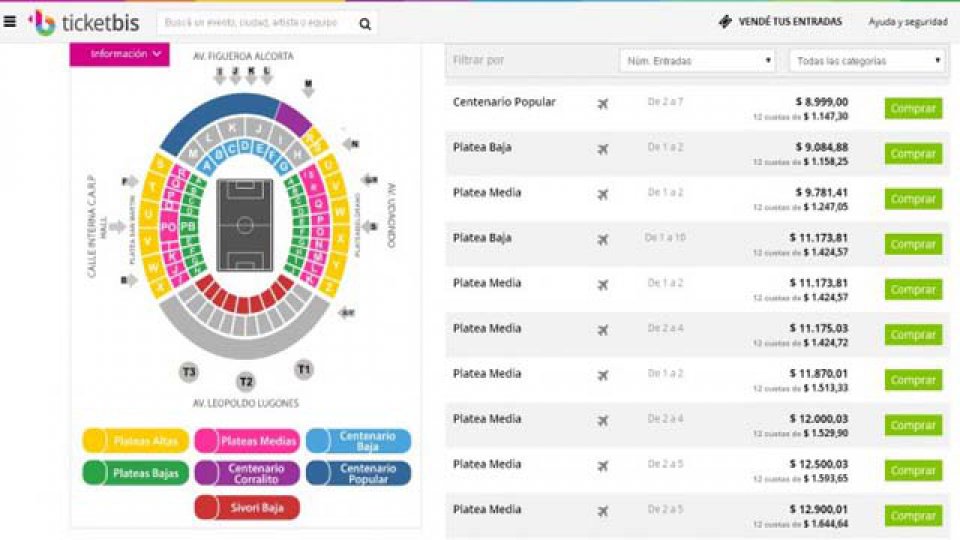Toggle the Plateas Altas category filter
Screen dimensions: 960x540
pyautogui.click(x=135, y=441)
